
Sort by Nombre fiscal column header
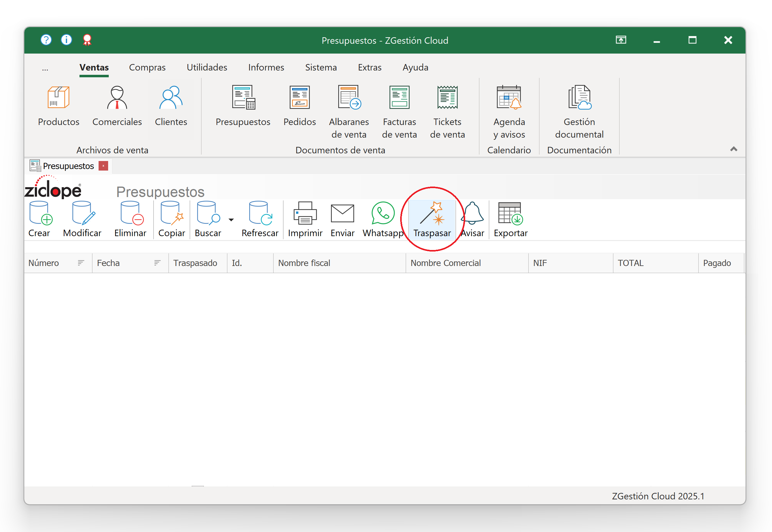tap(339, 263)
